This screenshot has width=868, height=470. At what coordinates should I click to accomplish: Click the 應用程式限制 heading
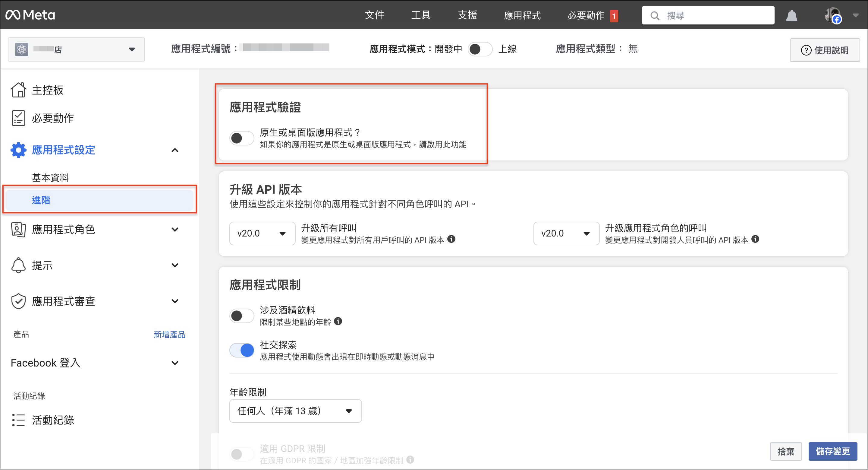coord(265,285)
